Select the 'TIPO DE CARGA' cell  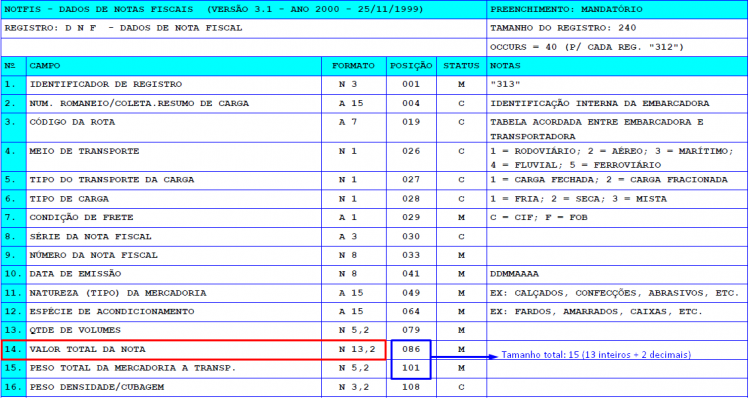(x=174, y=199)
